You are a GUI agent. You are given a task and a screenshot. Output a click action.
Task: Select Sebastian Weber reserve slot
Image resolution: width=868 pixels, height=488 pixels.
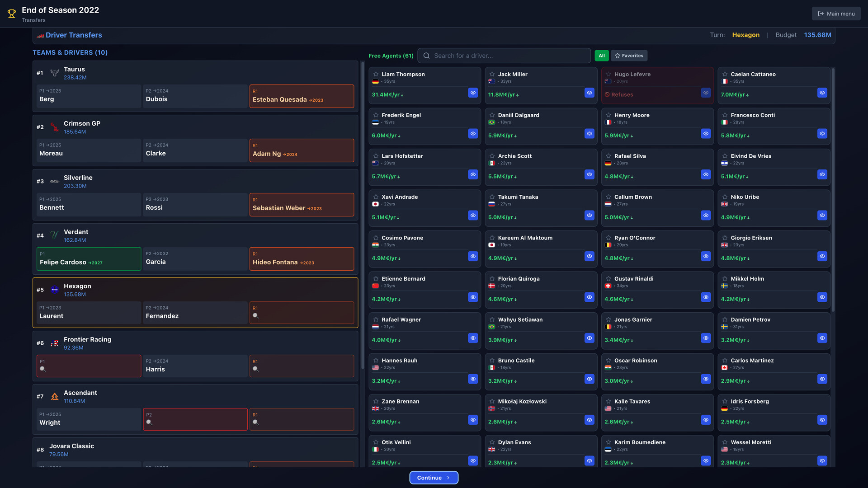click(x=302, y=205)
